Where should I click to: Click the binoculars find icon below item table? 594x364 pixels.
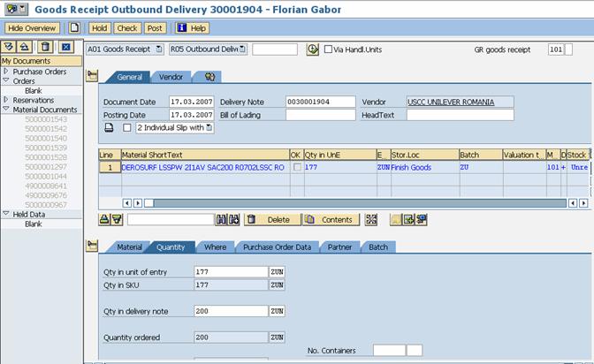[221, 219]
